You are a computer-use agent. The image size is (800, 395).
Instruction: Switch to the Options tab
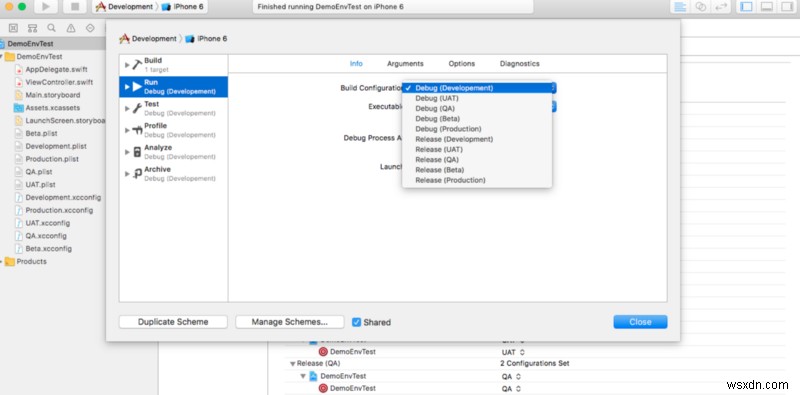[462, 64]
